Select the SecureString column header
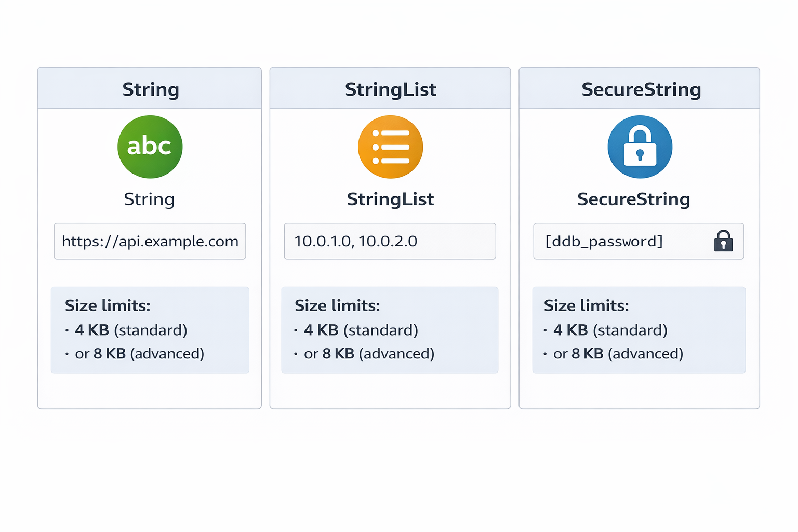Screen dimensions: 798x532 [x=641, y=89]
